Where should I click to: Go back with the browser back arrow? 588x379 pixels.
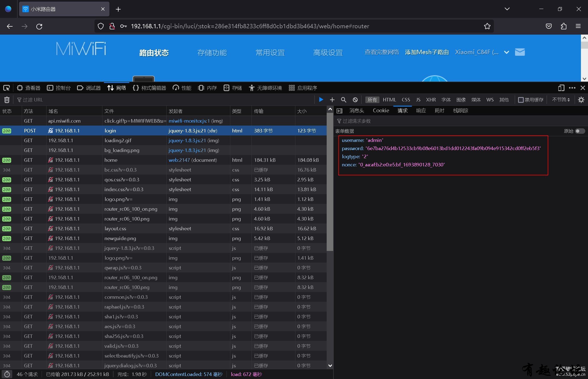click(x=10, y=26)
